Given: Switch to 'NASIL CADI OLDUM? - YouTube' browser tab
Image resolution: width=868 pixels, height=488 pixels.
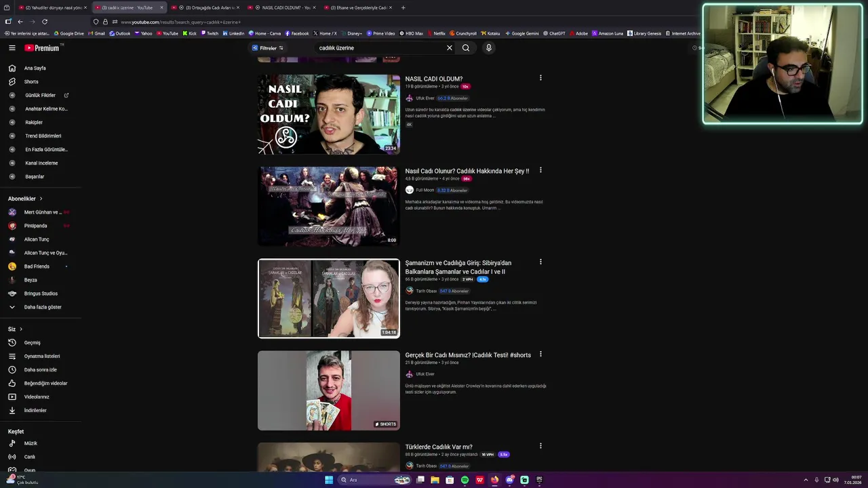Looking at the screenshot, I should click(282, 7).
